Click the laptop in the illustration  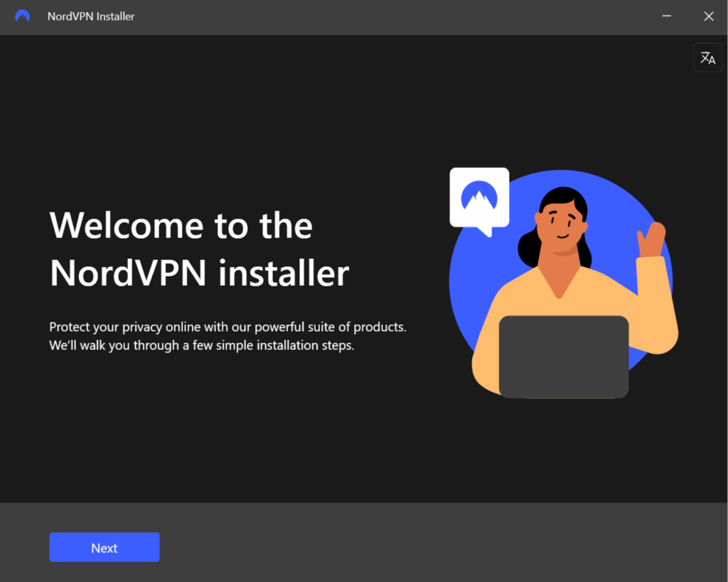(x=564, y=355)
